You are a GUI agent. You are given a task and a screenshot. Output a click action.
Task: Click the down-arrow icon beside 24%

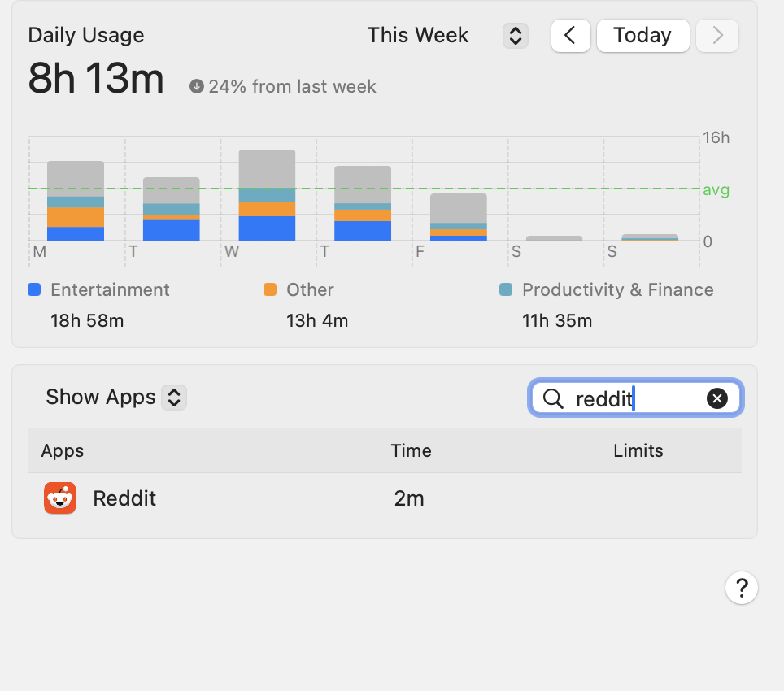pyautogui.click(x=196, y=86)
